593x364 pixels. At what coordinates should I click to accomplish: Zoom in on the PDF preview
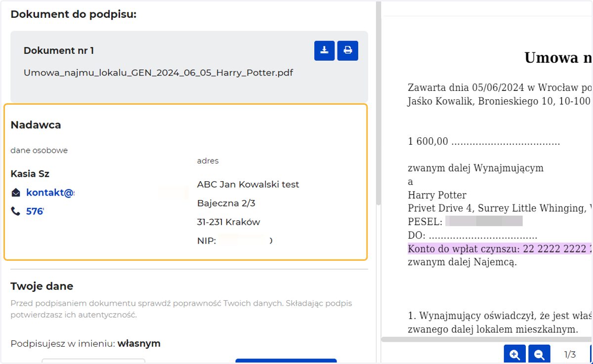514,355
